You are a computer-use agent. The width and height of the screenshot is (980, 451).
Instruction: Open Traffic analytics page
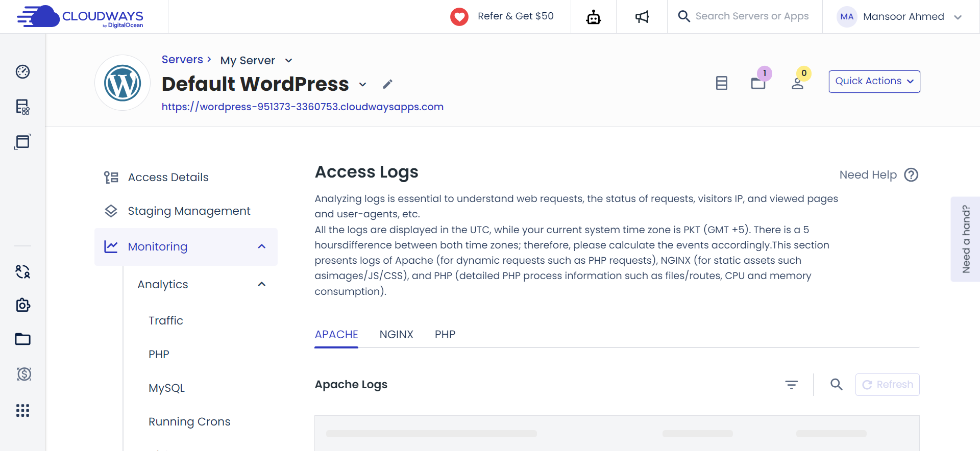[165, 320]
